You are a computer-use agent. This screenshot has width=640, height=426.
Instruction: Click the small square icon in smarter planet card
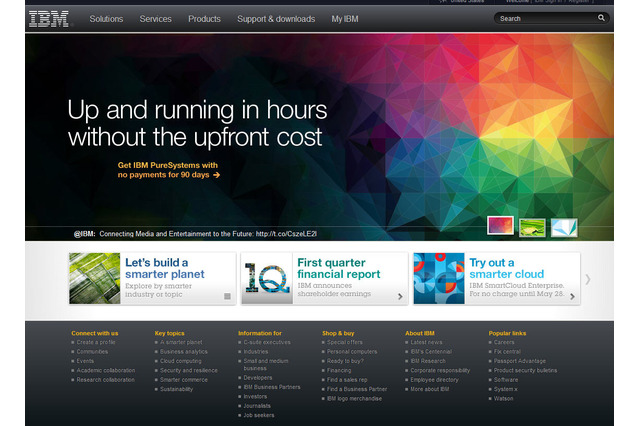coord(227,296)
